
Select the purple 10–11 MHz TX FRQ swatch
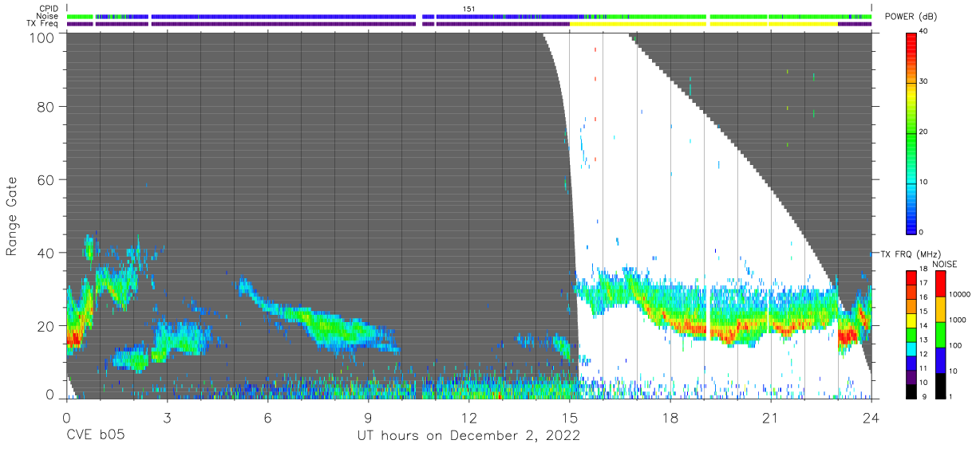pyautogui.click(x=911, y=377)
